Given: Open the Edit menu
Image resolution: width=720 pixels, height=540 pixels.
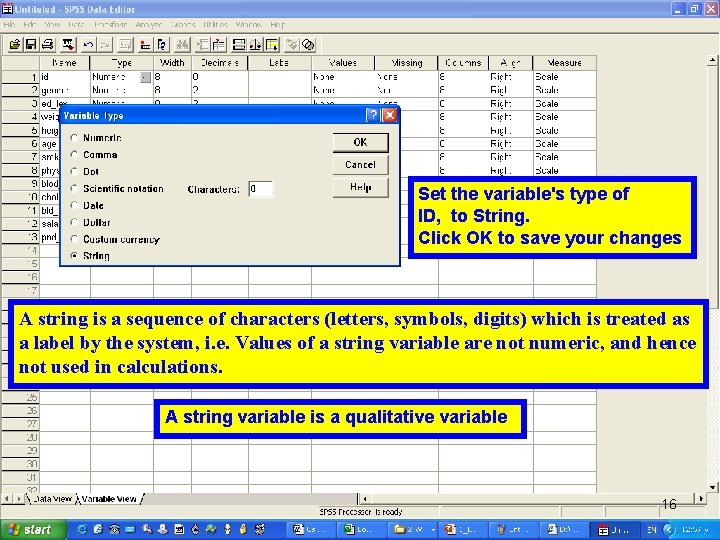Looking at the screenshot, I should point(29,24).
